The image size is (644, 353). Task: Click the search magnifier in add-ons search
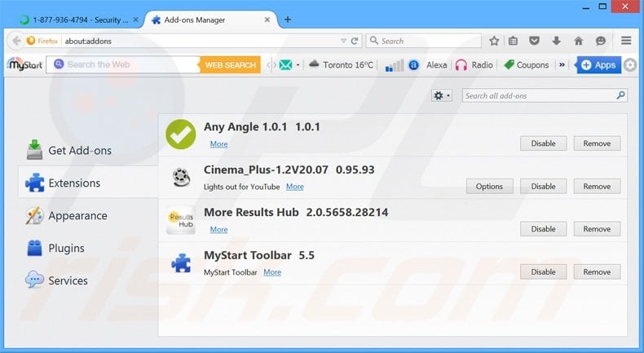620,95
